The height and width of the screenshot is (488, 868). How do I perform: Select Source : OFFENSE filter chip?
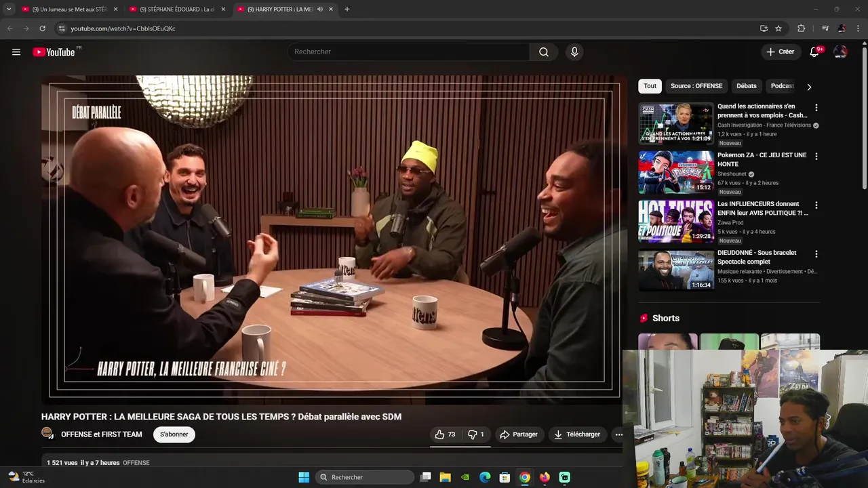[696, 86]
